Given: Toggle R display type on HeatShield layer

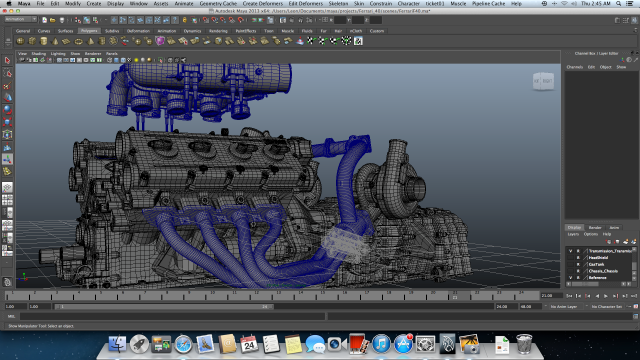Looking at the screenshot, I should tap(578, 258).
